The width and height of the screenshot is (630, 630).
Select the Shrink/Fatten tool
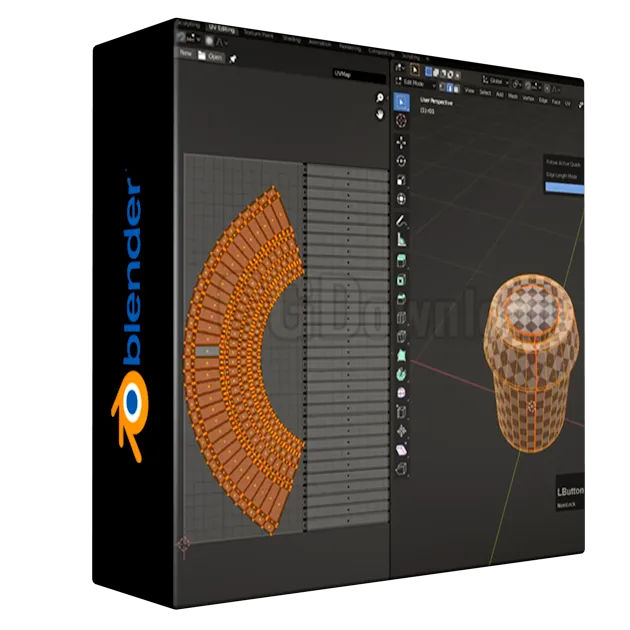click(x=401, y=431)
